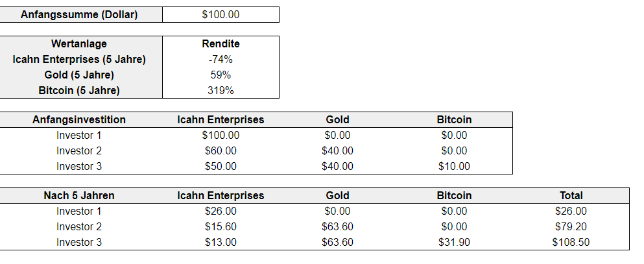Click the $50.00 Investor 3 Icahn cell
The image size is (644, 264).
click(221, 167)
